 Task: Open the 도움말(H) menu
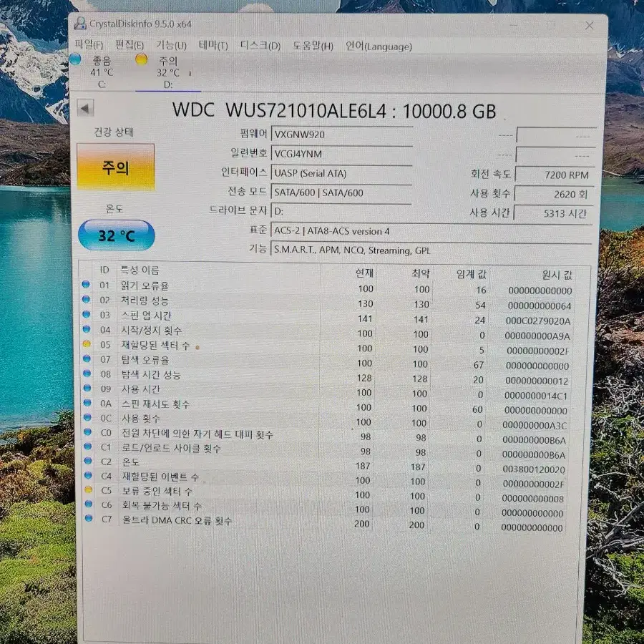tap(313, 46)
